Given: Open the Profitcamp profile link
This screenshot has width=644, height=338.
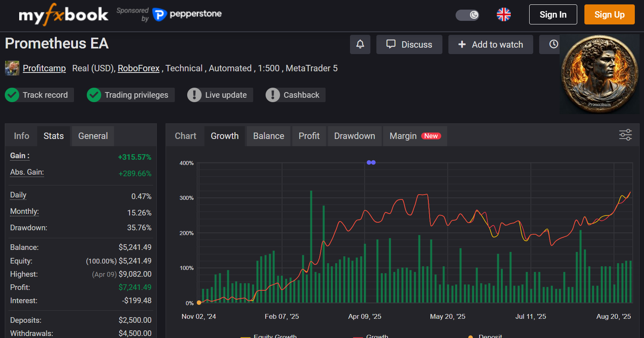Looking at the screenshot, I should [x=44, y=68].
